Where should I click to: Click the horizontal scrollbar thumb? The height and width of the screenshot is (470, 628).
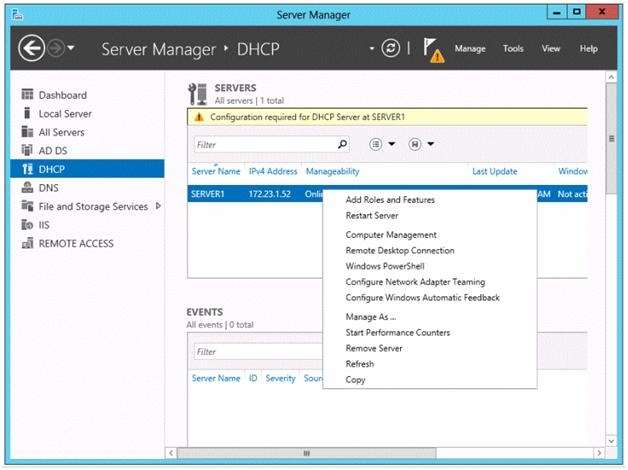pyautogui.click(x=306, y=453)
